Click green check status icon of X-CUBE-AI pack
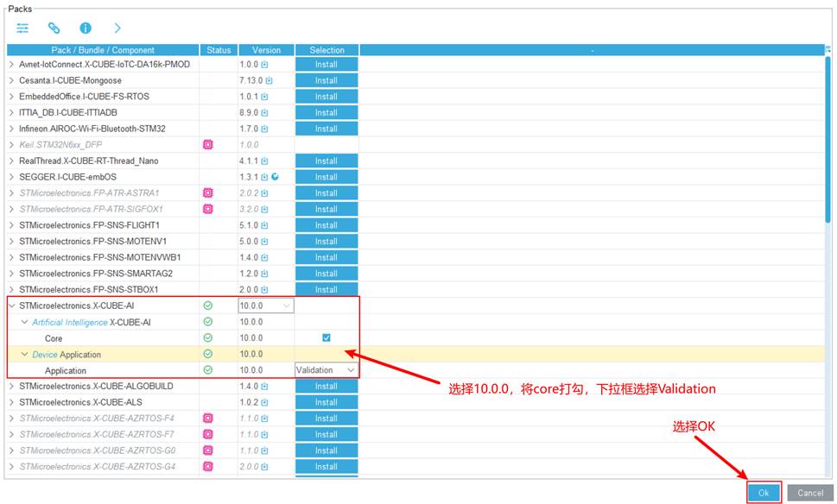Screen dimensions: 837x504 (208, 306)
